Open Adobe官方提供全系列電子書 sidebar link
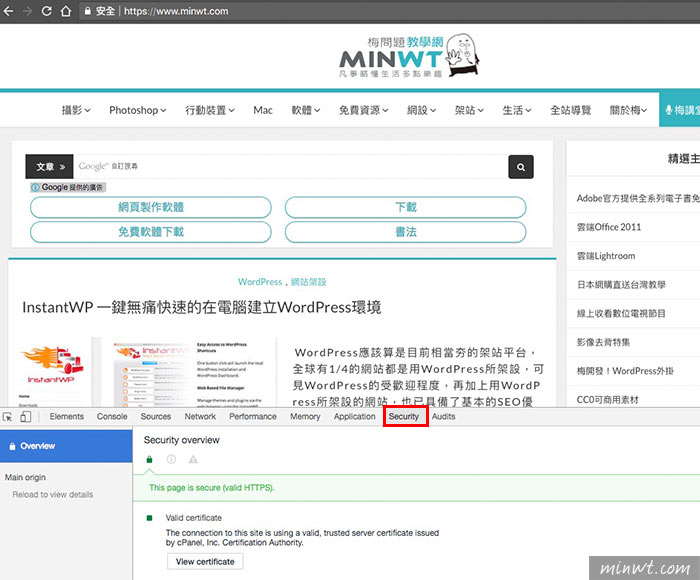 638,199
